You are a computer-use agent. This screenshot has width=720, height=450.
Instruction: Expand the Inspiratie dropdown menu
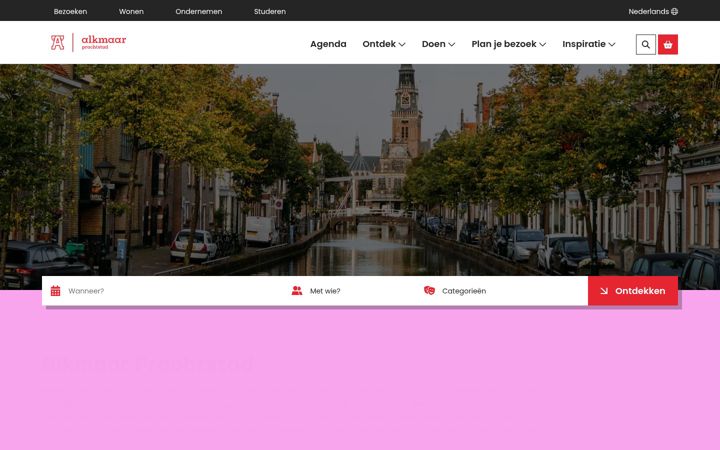[589, 44]
